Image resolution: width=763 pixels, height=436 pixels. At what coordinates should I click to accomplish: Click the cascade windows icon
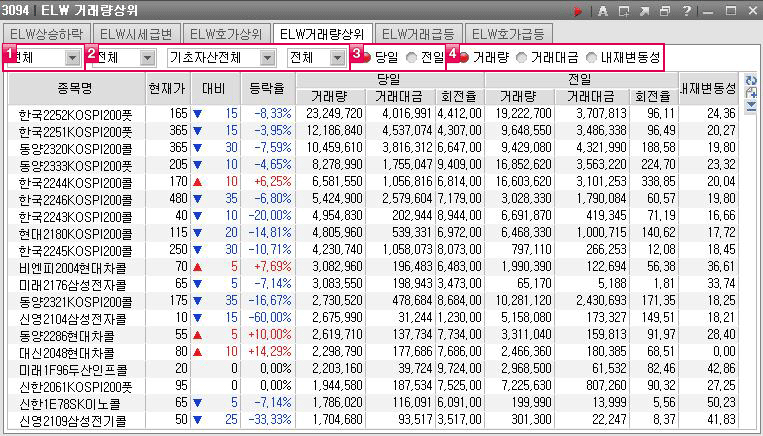[665, 11]
